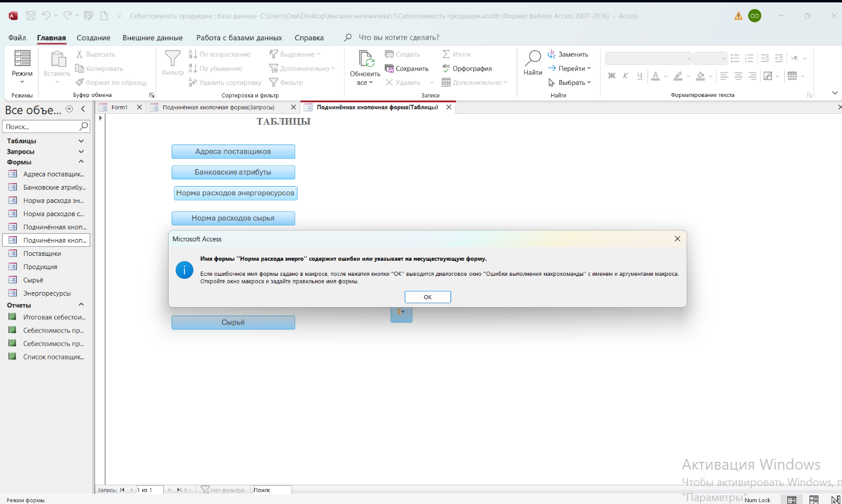Click the large Фильтр funnel icon

173,58
